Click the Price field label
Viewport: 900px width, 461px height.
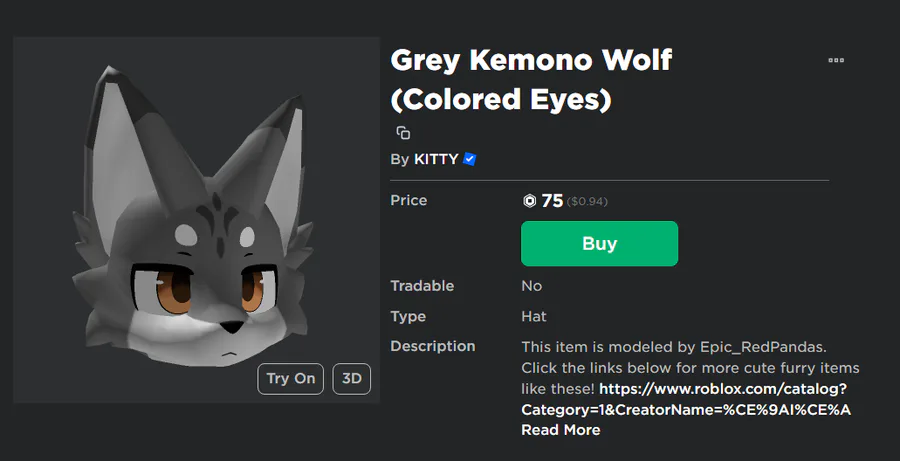click(409, 200)
